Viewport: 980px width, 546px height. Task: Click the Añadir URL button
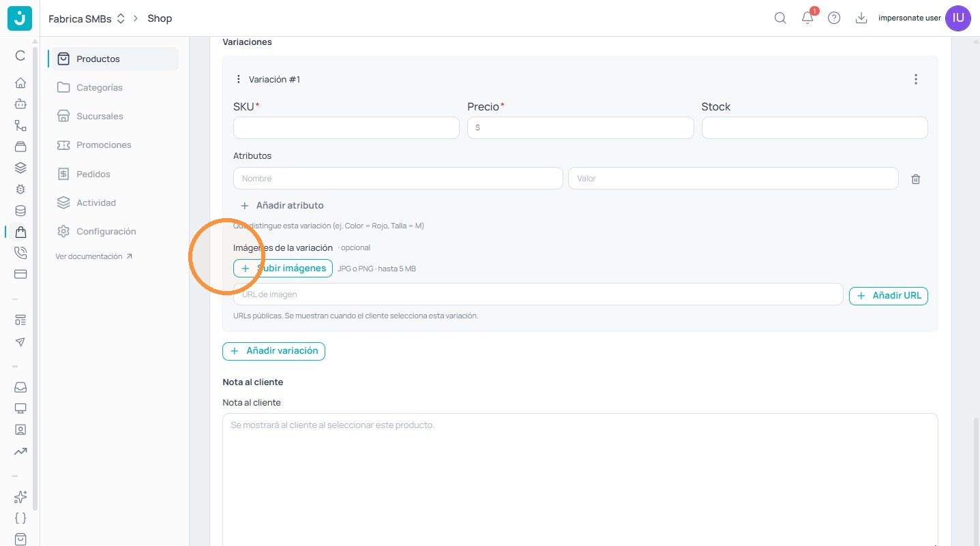889,296
